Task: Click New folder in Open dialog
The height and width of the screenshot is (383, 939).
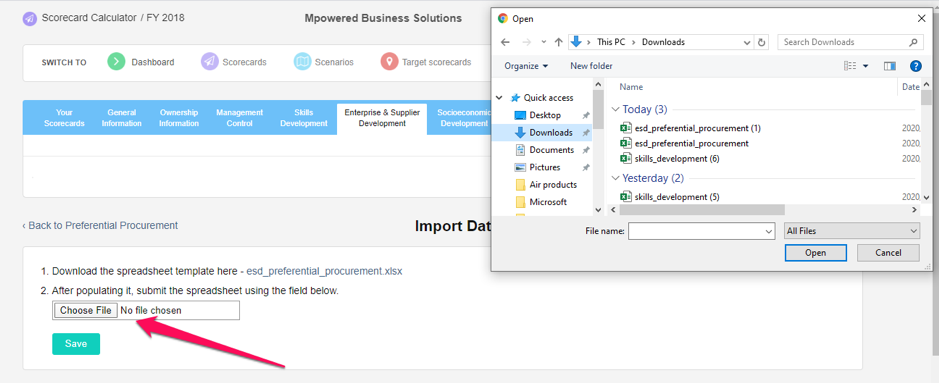Action: point(591,66)
